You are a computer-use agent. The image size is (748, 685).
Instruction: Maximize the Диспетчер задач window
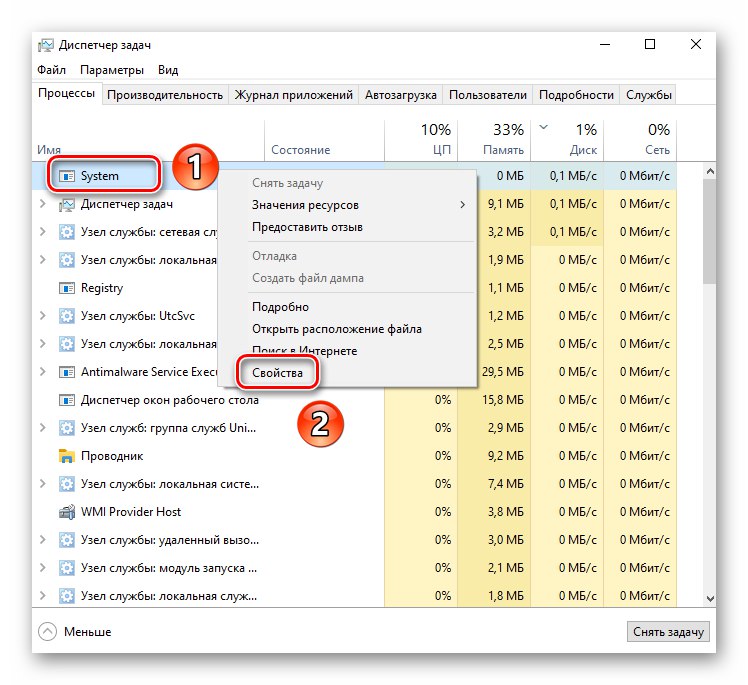click(650, 45)
